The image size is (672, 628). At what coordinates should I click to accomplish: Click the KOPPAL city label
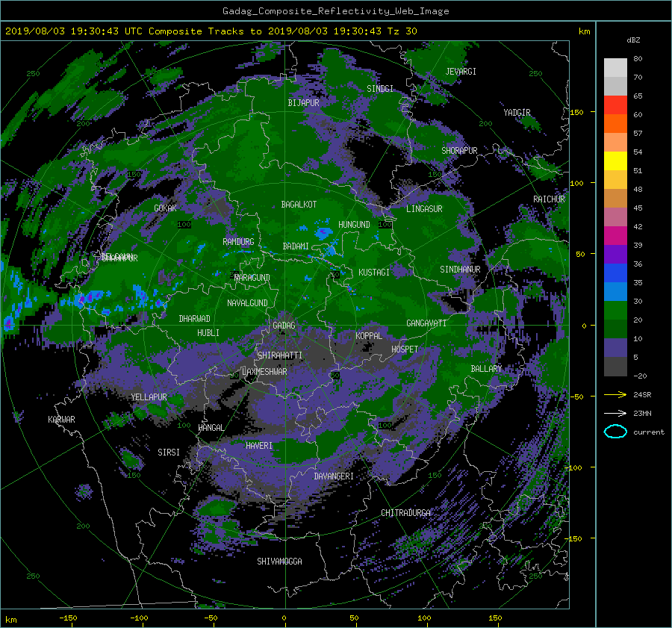(369, 336)
